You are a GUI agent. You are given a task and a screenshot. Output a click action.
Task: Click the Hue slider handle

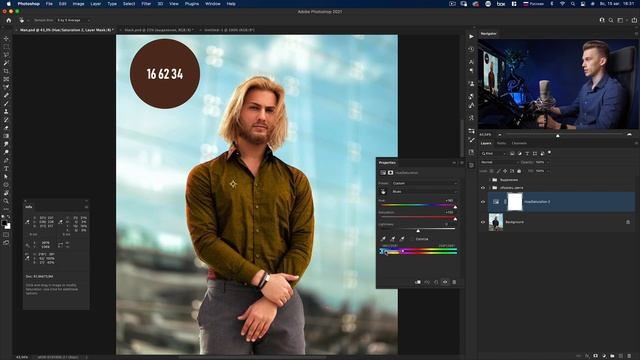pyautogui.click(x=455, y=207)
